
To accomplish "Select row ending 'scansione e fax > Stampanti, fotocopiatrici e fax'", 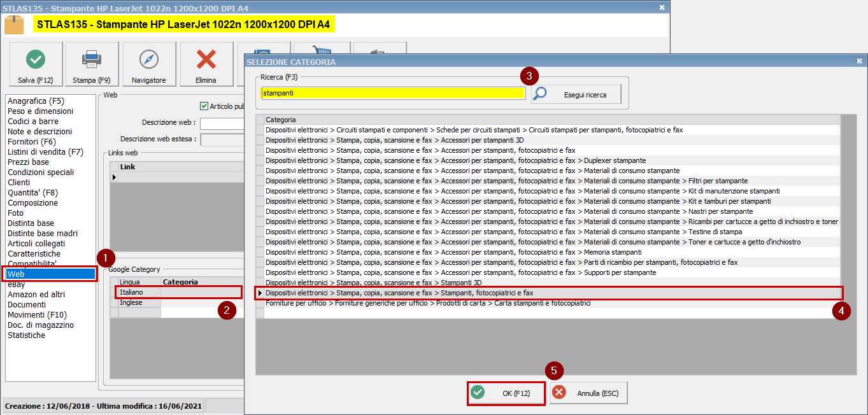I will (552, 293).
